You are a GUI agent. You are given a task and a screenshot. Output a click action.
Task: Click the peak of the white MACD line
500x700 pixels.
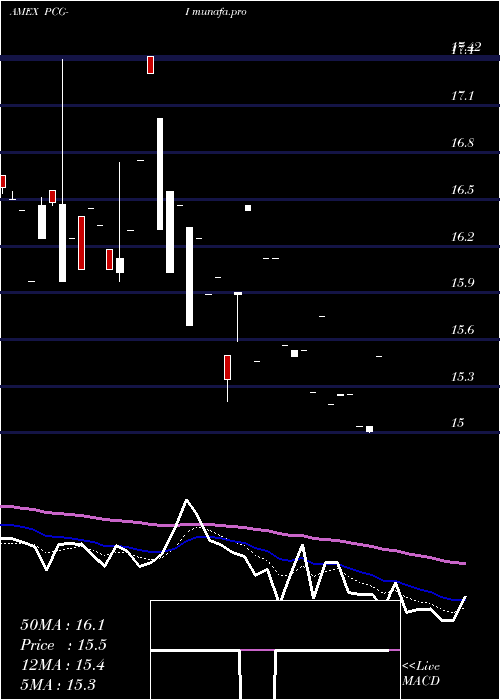pos(187,500)
